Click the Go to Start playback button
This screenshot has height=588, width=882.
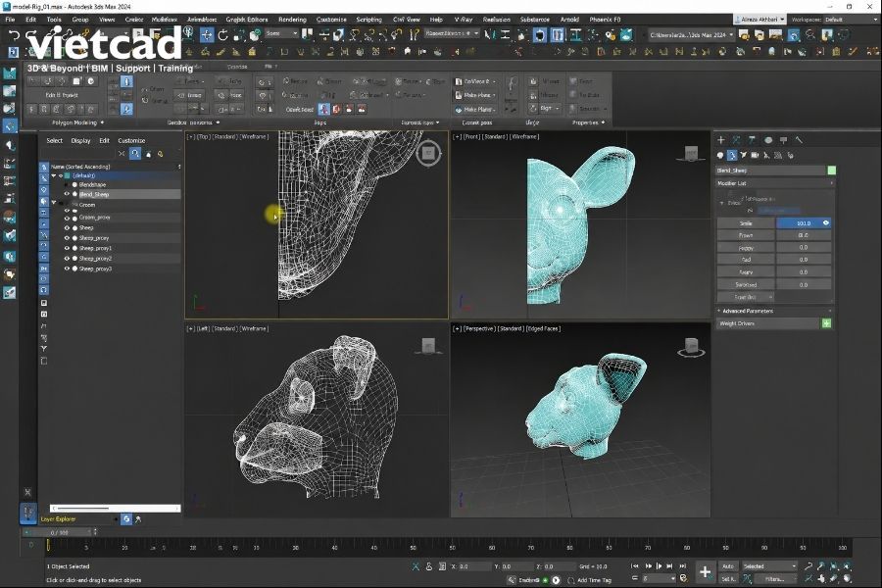click(x=635, y=566)
